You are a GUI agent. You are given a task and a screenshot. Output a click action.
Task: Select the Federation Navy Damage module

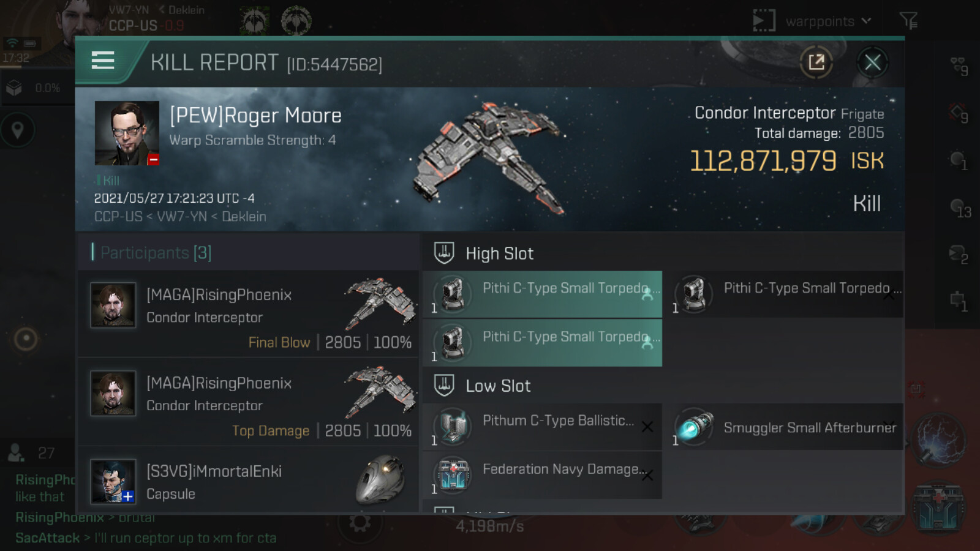click(x=542, y=475)
